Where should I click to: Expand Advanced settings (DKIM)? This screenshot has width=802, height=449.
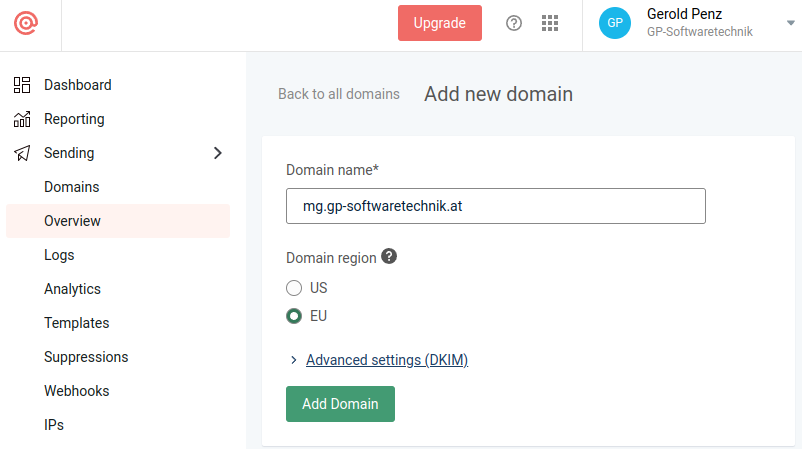pyautogui.click(x=386, y=360)
